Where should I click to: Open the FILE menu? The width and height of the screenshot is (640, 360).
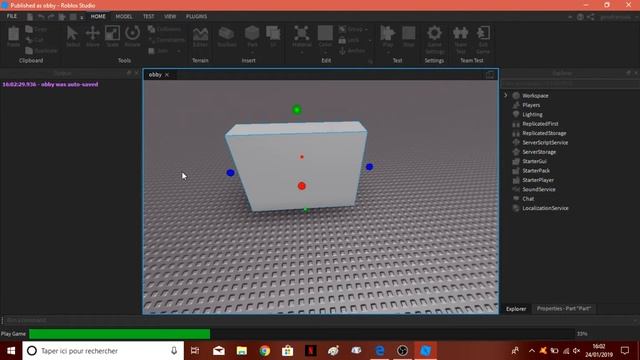coord(12,16)
